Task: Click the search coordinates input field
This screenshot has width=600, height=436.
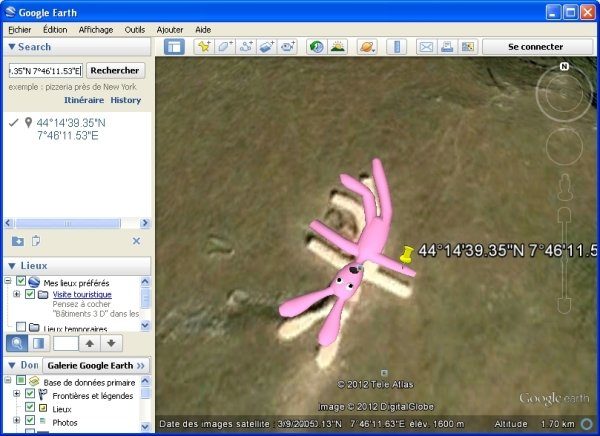Action: coord(46,71)
